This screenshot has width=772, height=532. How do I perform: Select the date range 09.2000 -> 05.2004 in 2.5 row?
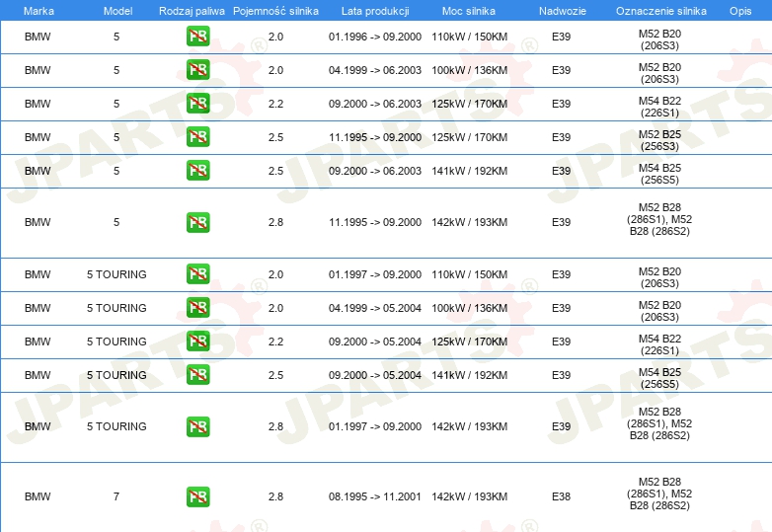coord(375,375)
